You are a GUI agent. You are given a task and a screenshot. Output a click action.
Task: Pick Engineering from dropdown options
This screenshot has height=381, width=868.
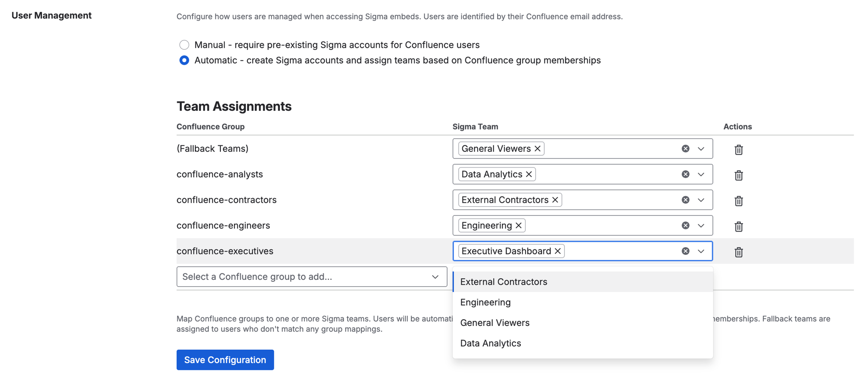[x=485, y=302]
